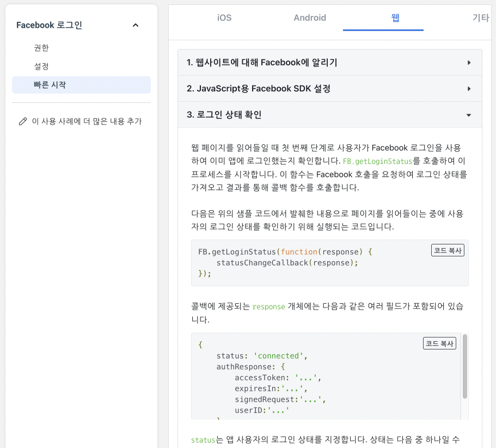496x448 pixels.
Task: Click the 3. 로그인 상태 확인 heading
Action: (224, 114)
